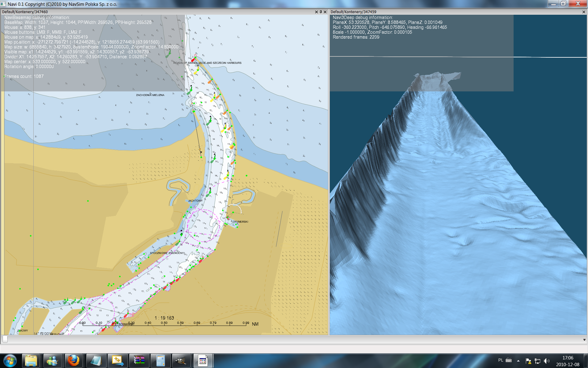Viewport: 588px width, 368px height.
Task: Click the bottom status bar slider handle
Action: pos(5,339)
